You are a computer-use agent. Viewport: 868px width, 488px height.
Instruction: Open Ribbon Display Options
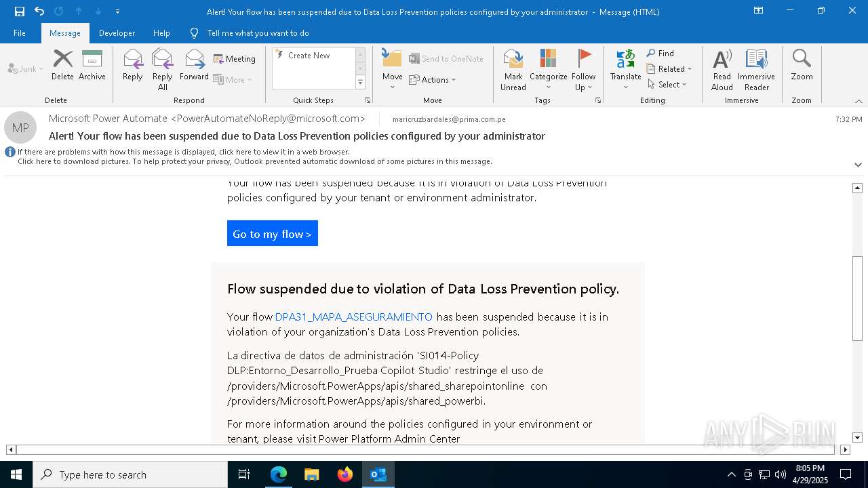pos(758,11)
